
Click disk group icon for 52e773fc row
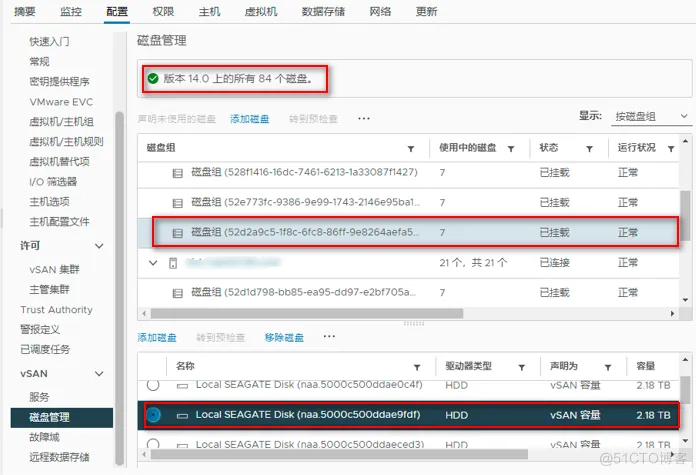tap(178, 203)
